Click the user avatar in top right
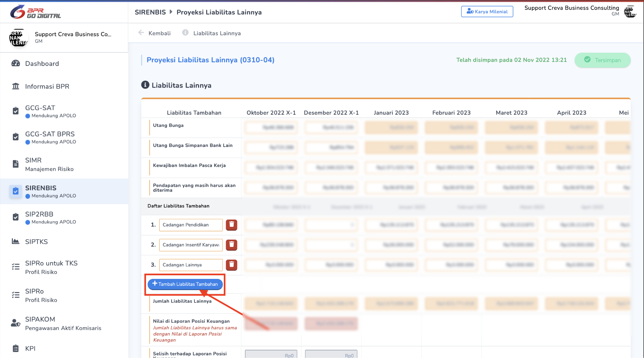Viewport: 644px width, 358px height. 630,12
